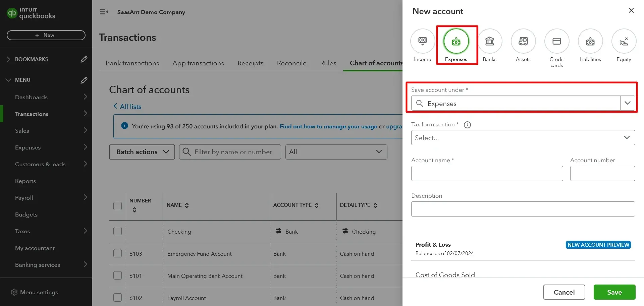Edit menu with the pencil icon
Screen dimensions: 644x306
tap(84, 80)
